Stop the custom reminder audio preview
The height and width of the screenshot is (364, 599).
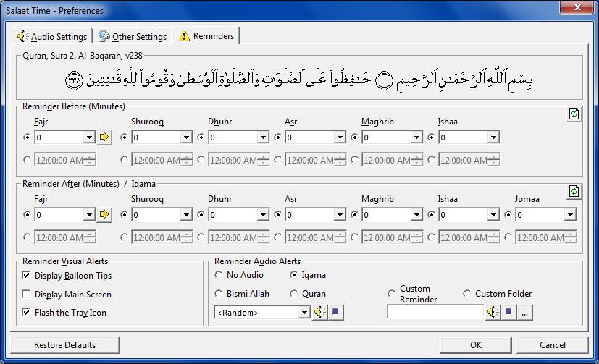(x=509, y=312)
